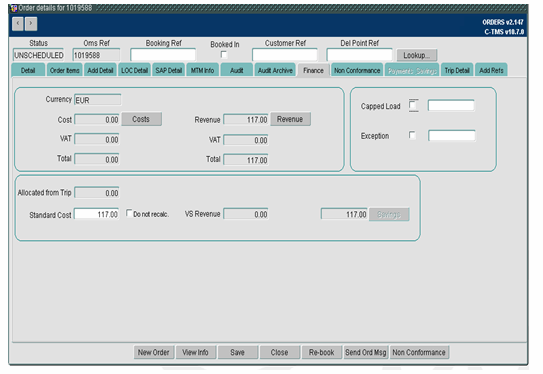Create a New Order
Viewport: 543px width, 374px height.
[153, 352]
